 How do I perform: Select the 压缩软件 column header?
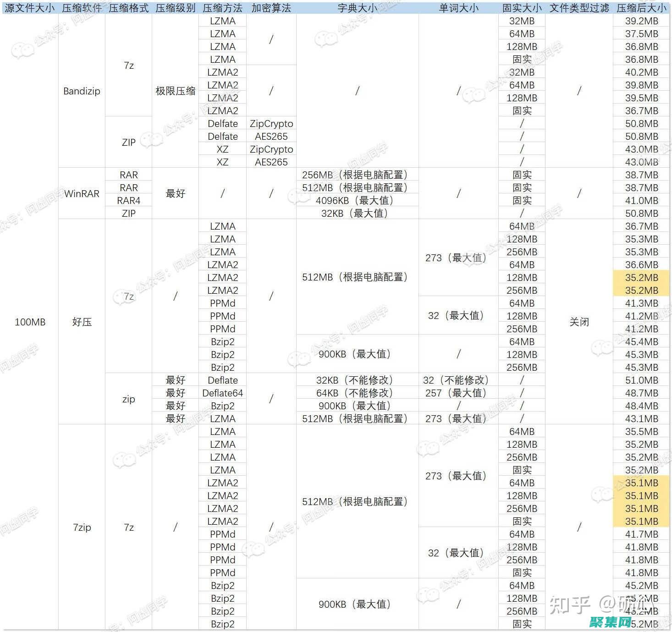pos(82,8)
